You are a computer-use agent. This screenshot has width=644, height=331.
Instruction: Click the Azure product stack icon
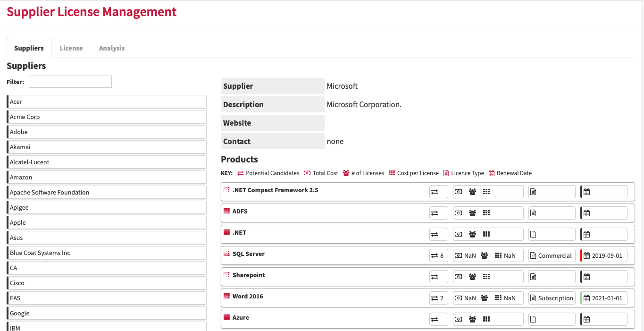(x=227, y=317)
